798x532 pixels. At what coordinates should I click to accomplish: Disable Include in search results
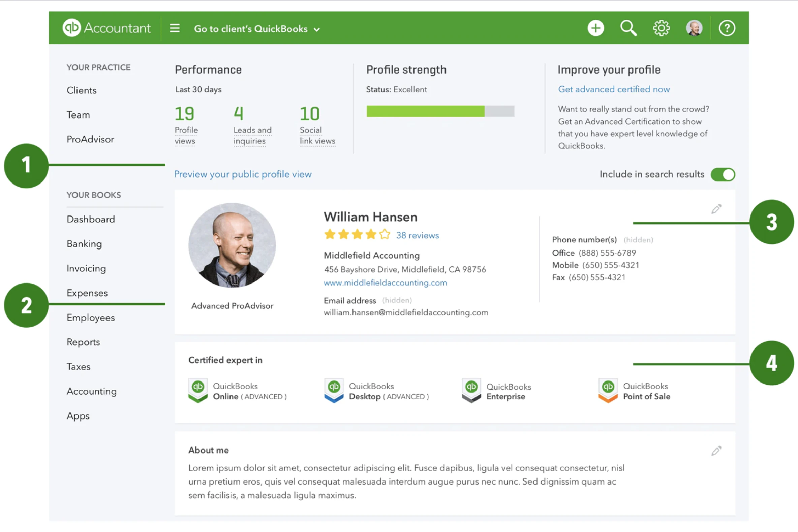[723, 174]
